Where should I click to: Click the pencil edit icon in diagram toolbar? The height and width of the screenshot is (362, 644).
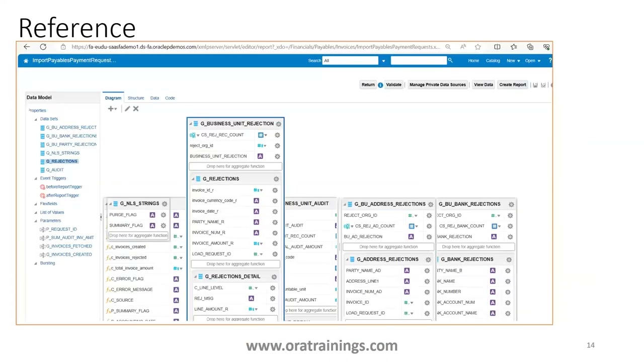click(127, 109)
